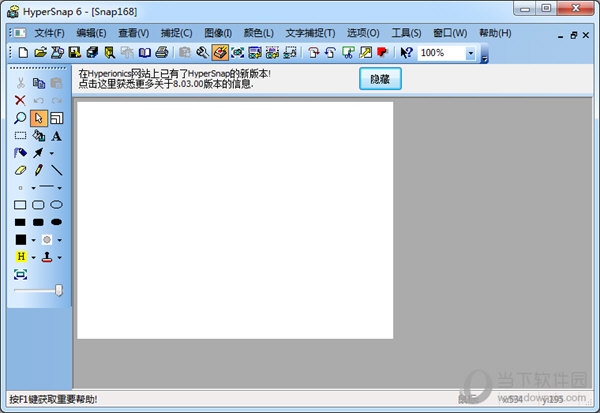This screenshot has width=600, height=413.
Task: Click the magnifier-and-wrench toolbar icon
Action: tap(202, 52)
